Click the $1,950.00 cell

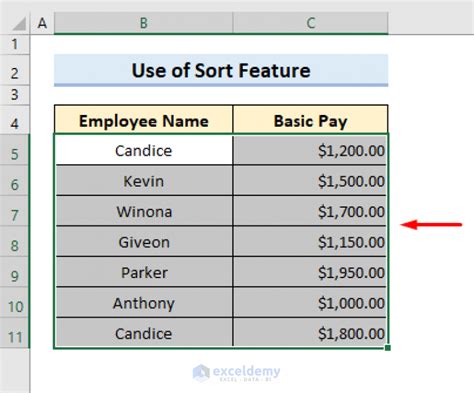[310, 272]
